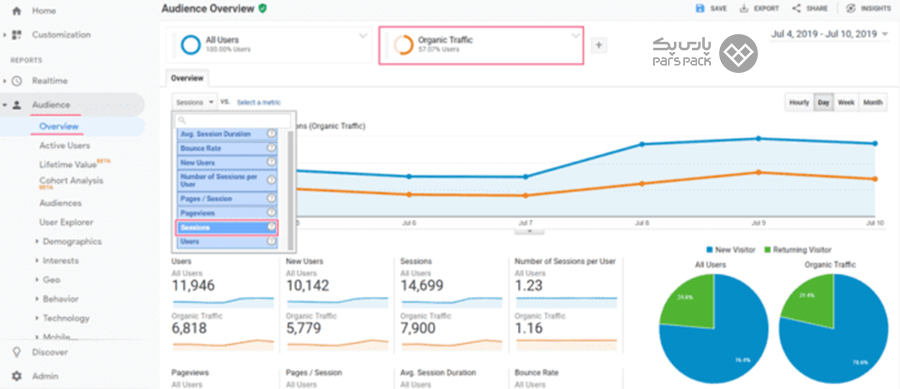Click the Returning Visitor green legend swatch
Viewport: 900px width, 389px height.
pos(767,250)
